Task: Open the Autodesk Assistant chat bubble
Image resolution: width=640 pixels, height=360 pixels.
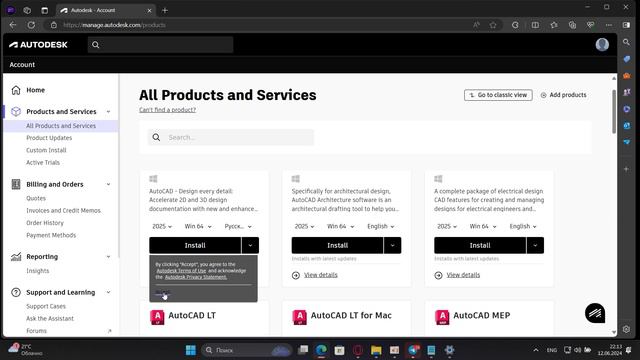Action: [x=595, y=313]
